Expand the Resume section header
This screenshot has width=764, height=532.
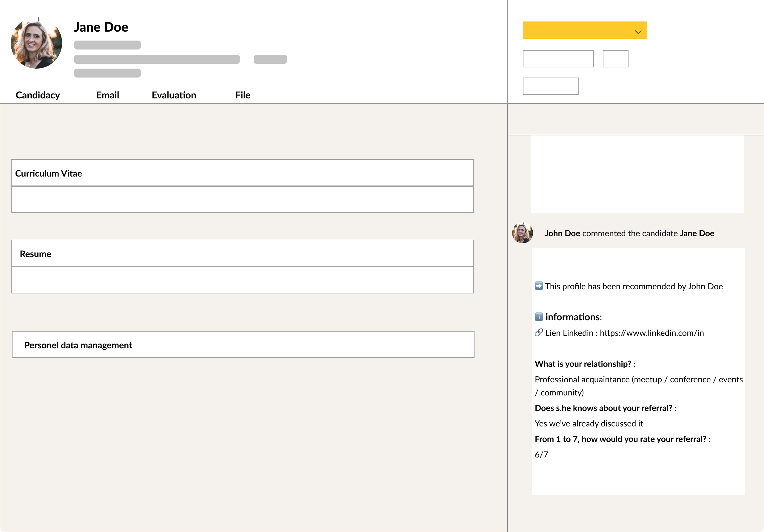point(242,253)
